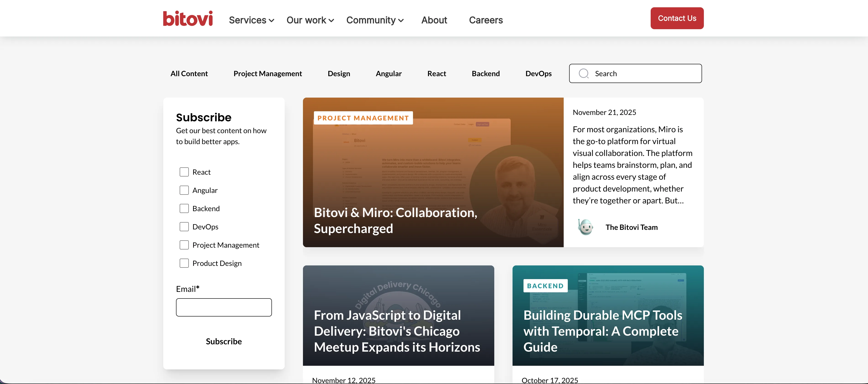Screen dimensions: 868x384
Task: Open the Our work dropdown menu
Action: [x=310, y=20]
